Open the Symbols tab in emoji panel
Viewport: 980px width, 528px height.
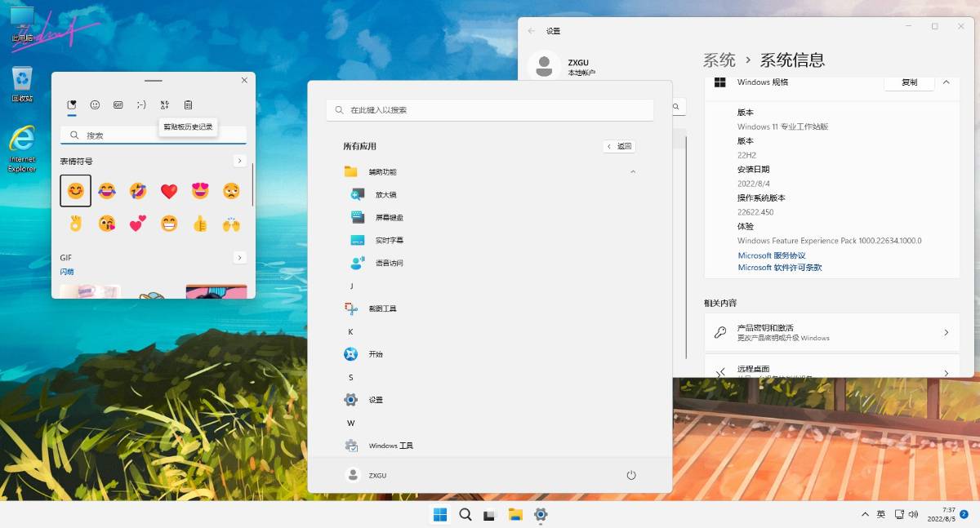[164, 104]
